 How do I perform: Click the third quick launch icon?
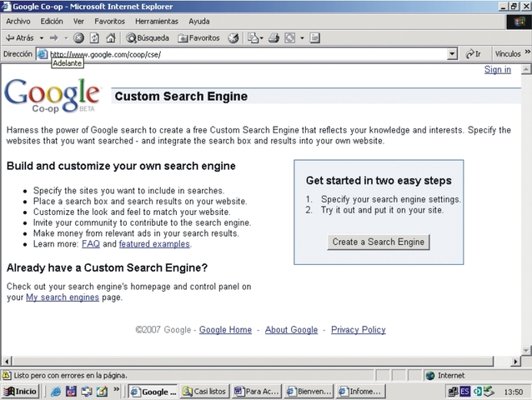pyautogui.click(x=87, y=392)
